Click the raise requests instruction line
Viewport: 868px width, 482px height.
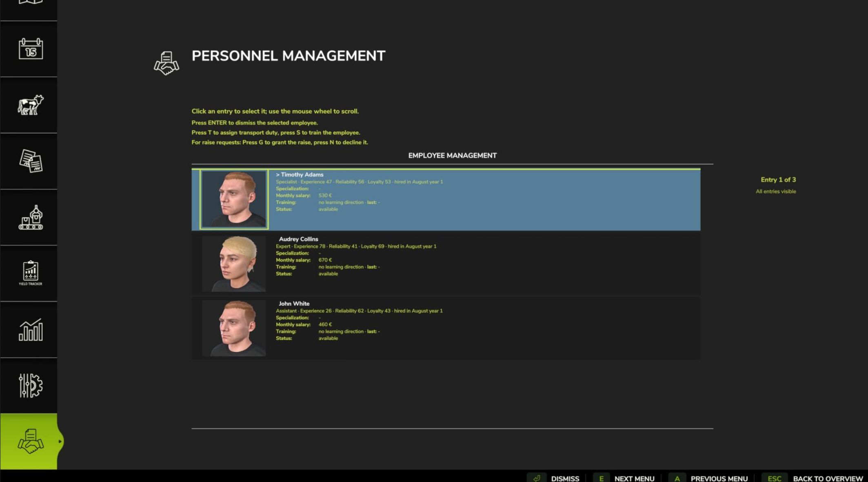point(280,142)
